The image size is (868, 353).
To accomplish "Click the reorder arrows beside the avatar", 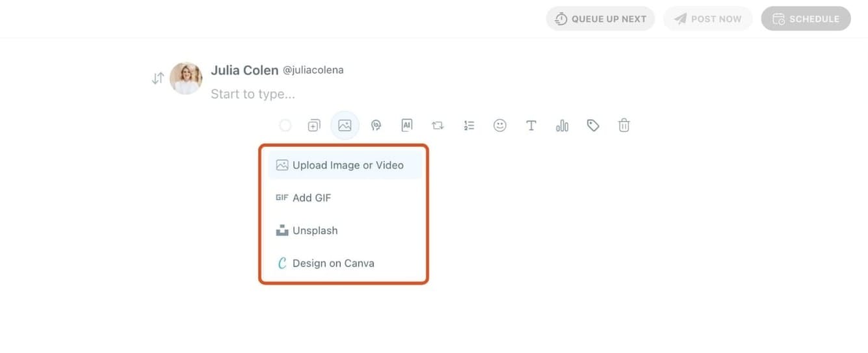I will (x=158, y=79).
